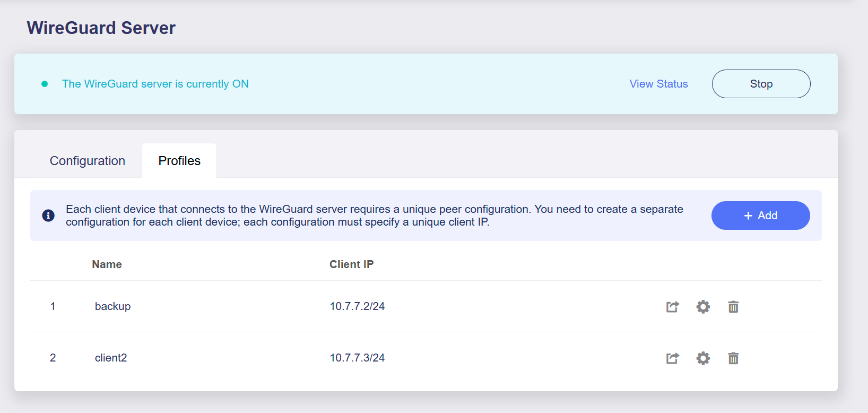Click the WireGuard Server page heading
The width and height of the screenshot is (868, 413).
(x=101, y=28)
